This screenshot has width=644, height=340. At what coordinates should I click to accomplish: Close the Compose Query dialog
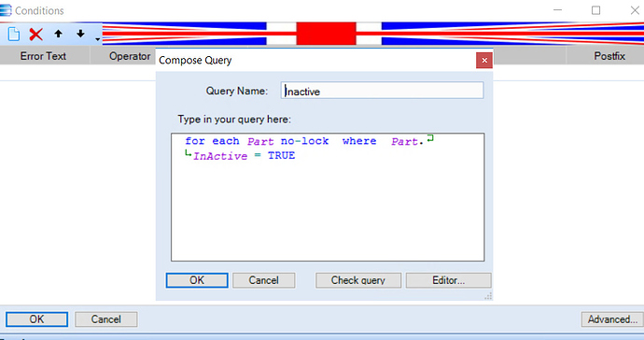[x=484, y=61]
